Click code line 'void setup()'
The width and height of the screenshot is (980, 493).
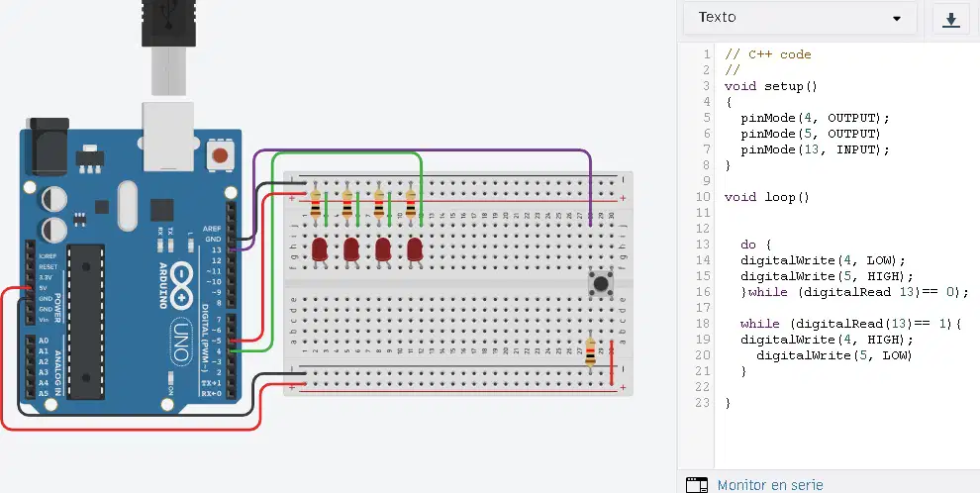coord(770,86)
